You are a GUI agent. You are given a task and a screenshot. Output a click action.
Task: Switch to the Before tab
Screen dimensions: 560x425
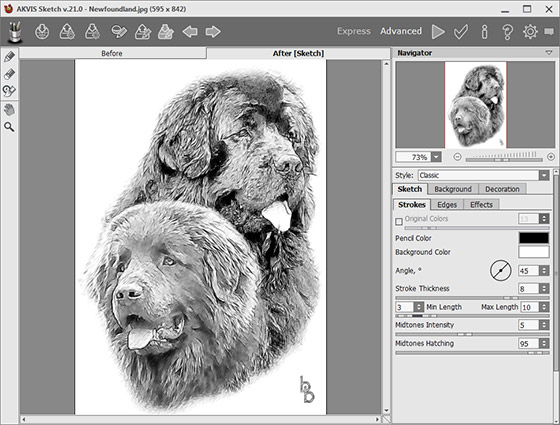(x=112, y=53)
